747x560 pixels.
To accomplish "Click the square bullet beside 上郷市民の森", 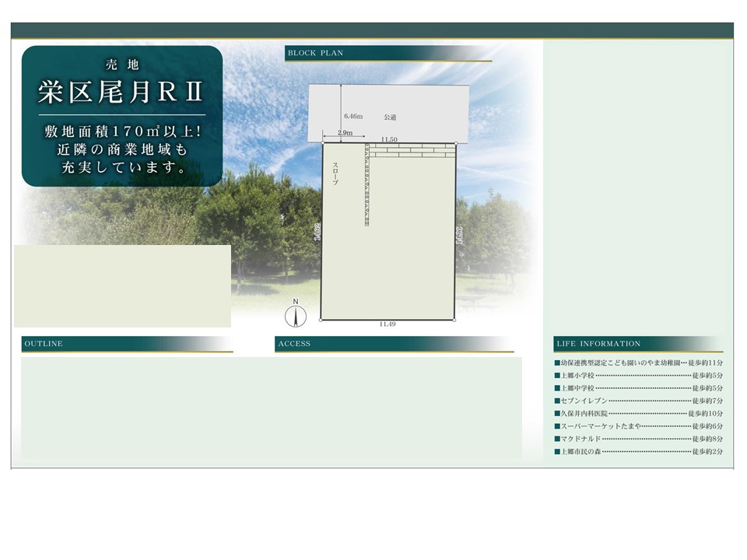I will 557,451.
